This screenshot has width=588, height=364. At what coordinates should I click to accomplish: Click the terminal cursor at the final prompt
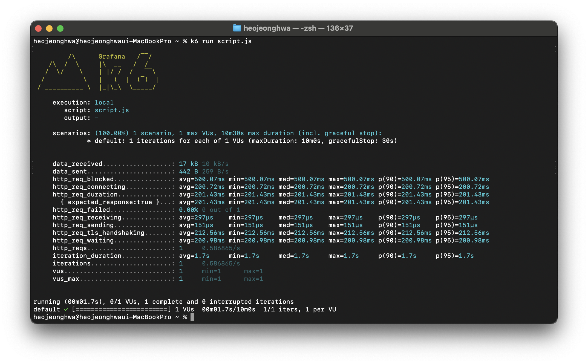click(192, 317)
